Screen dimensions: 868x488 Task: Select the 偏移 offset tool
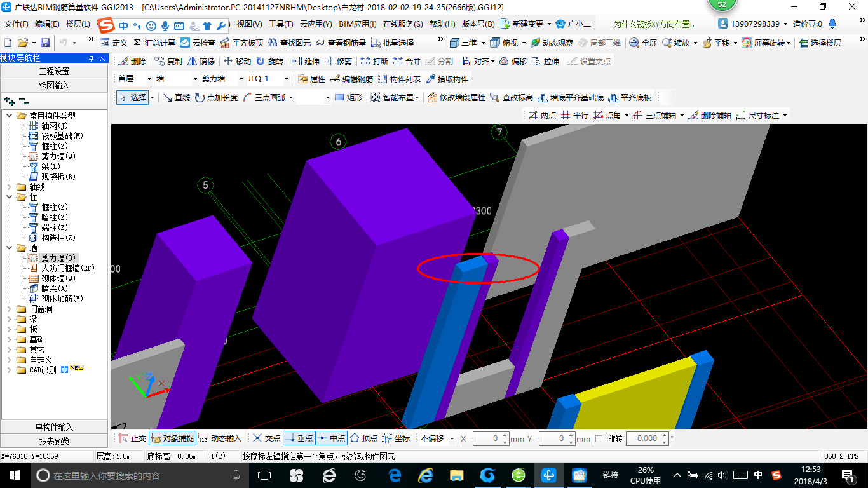click(513, 62)
